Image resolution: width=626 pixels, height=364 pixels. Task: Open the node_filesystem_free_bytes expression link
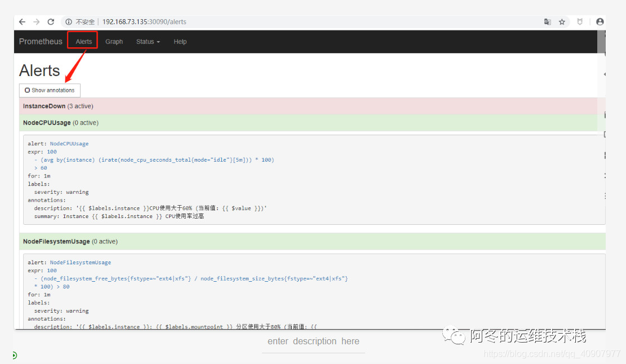point(191,278)
